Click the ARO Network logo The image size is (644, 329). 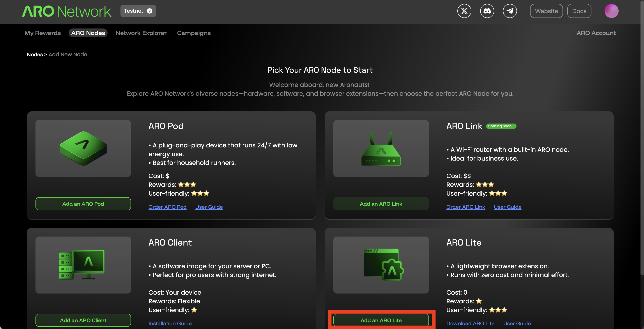(x=67, y=11)
